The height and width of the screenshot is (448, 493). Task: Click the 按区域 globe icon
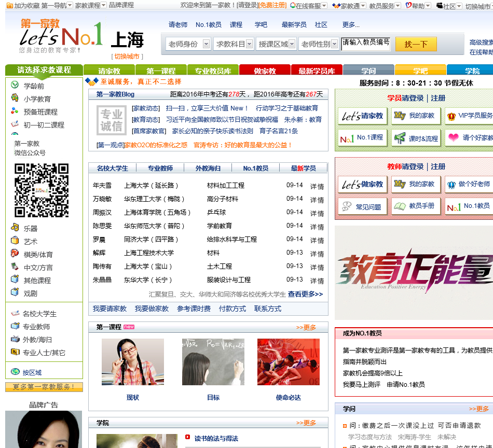pyautogui.click(x=15, y=372)
